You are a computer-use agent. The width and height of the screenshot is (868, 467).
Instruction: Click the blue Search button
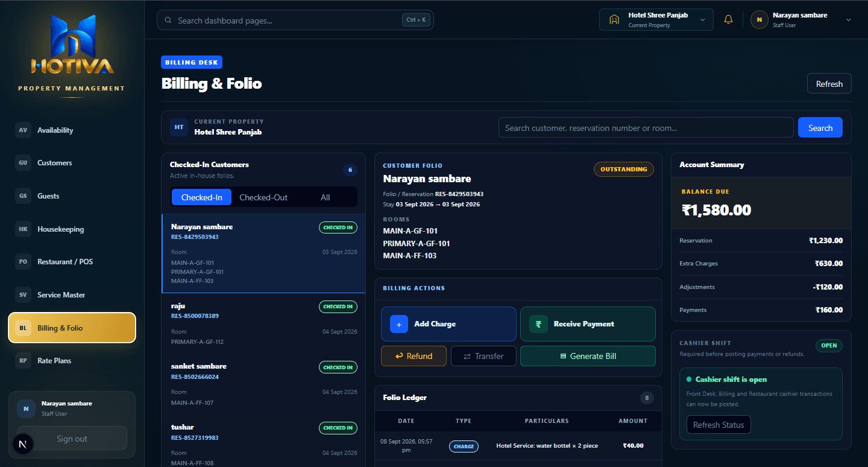pos(820,127)
